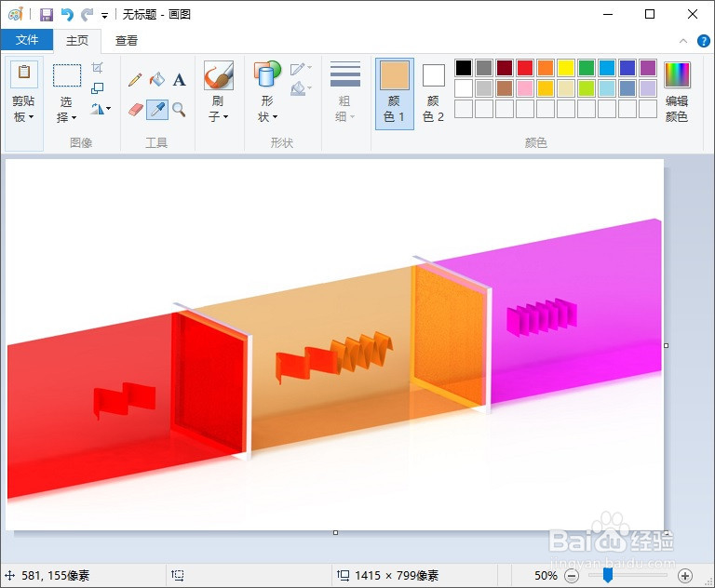This screenshot has height=588, width=715.
Task: Open Customize Quick Access Toolbar dropdown
Action: (104, 16)
